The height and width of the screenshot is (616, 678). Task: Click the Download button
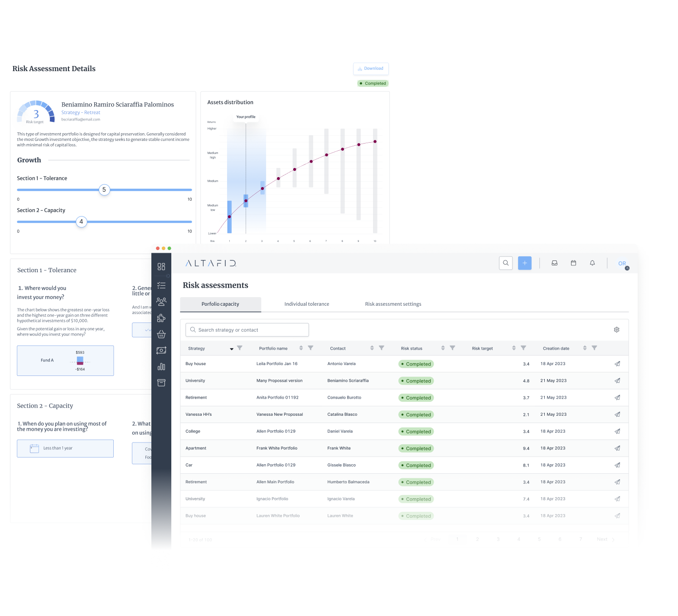pos(371,69)
